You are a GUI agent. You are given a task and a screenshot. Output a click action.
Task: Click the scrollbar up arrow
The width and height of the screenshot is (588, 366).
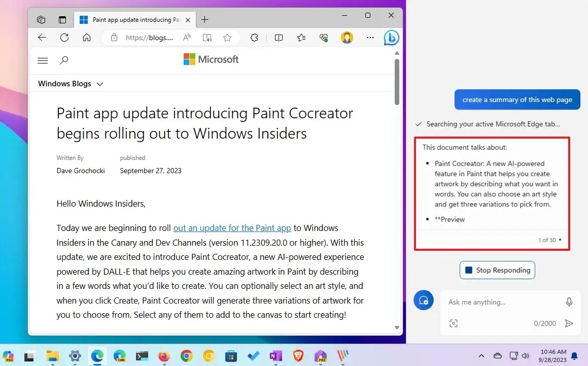click(x=397, y=53)
